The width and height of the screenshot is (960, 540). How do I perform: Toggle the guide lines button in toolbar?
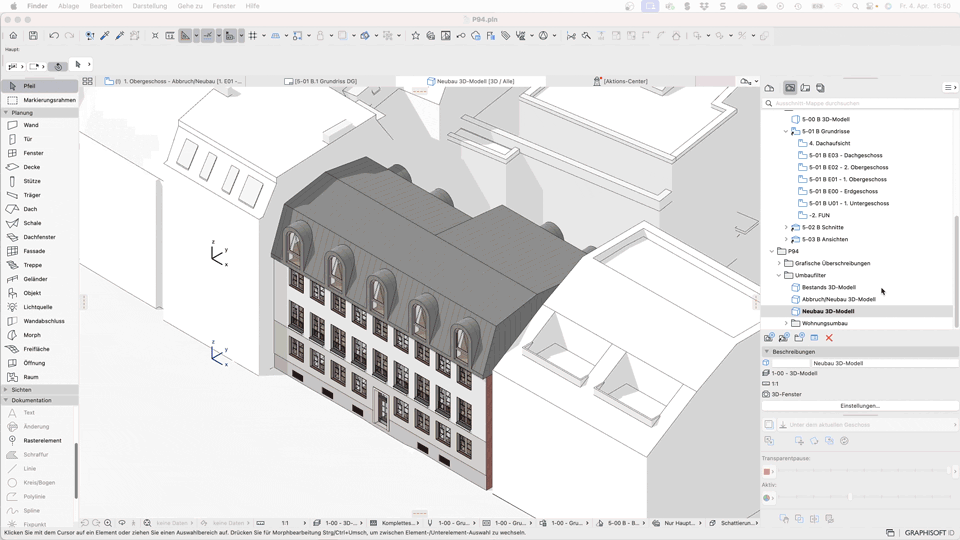(185, 36)
